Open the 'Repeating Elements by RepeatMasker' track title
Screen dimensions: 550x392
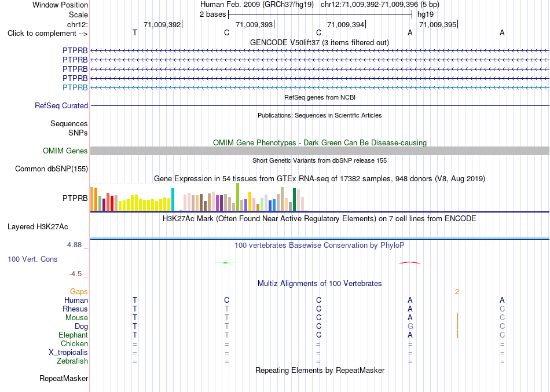point(320,370)
